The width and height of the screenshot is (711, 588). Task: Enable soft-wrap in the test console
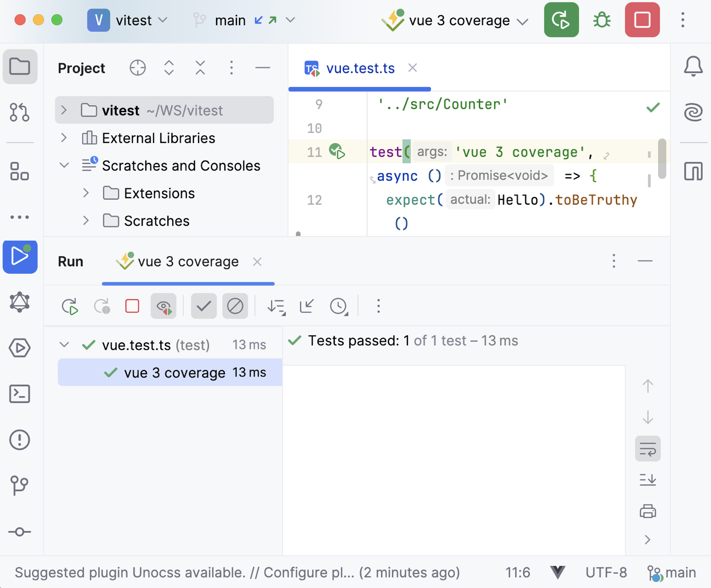click(x=648, y=448)
